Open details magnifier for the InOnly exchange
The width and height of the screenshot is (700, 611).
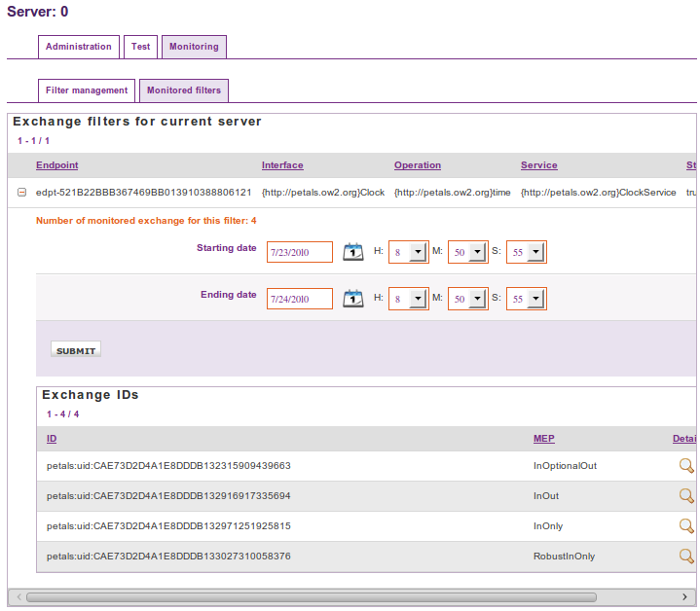(686, 526)
